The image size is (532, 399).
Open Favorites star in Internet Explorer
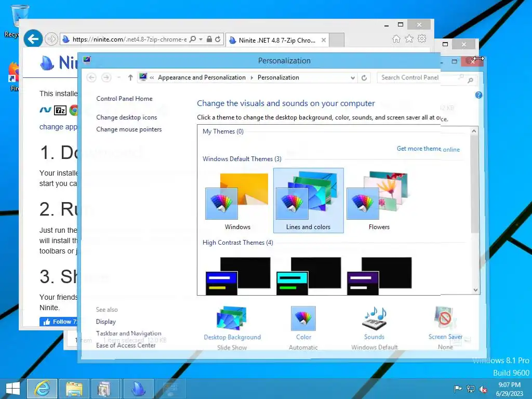[x=409, y=38]
